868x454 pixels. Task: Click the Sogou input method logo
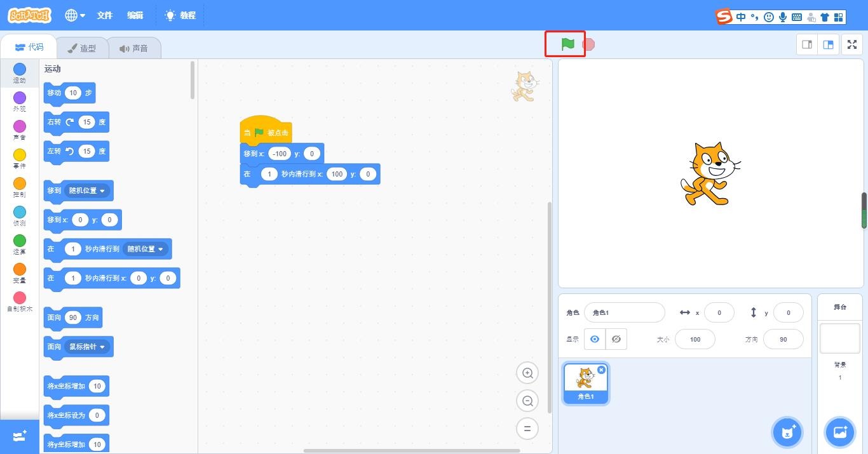pyautogui.click(x=724, y=17)
